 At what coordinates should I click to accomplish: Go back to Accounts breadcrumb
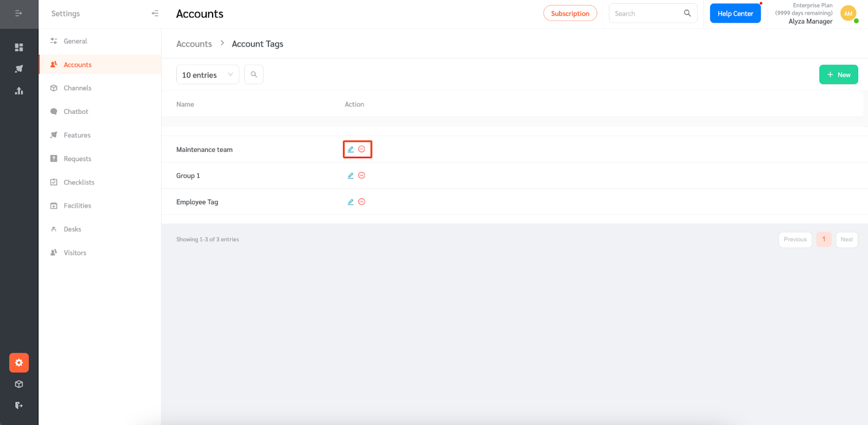click(x=194, y=44)
